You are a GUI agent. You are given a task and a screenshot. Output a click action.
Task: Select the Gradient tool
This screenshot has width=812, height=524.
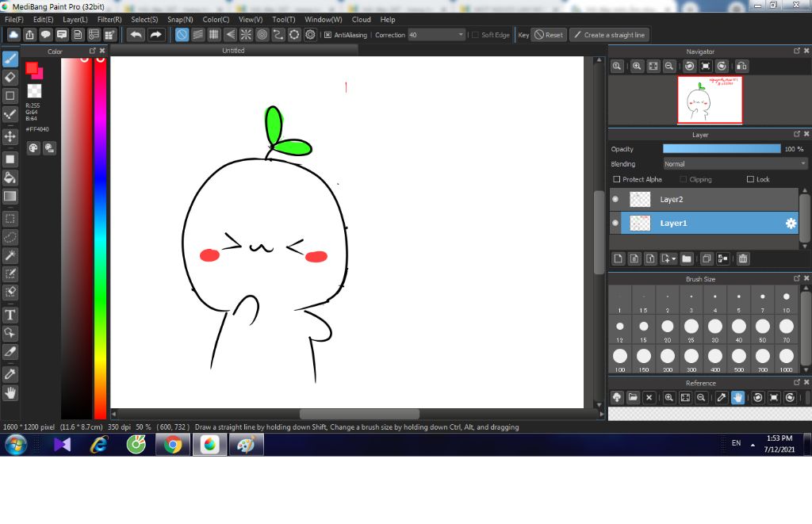coord(10,197)
